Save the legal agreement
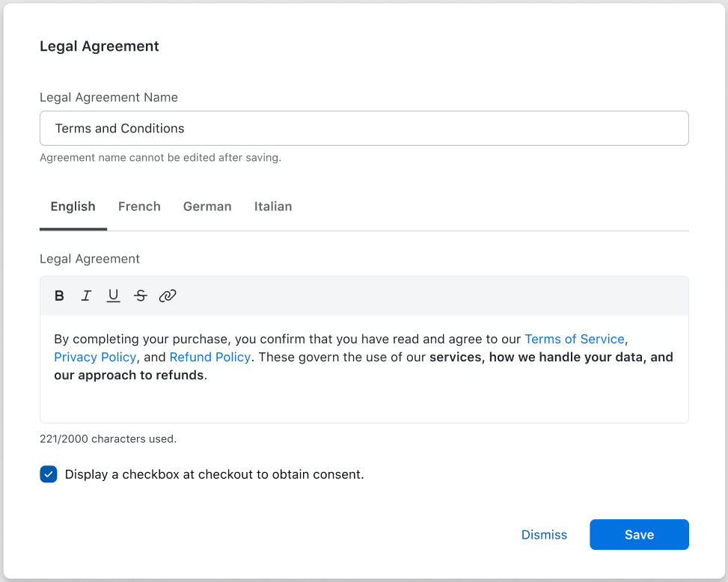This screenshot has height=582, width=728. click(x=639, y=535)
